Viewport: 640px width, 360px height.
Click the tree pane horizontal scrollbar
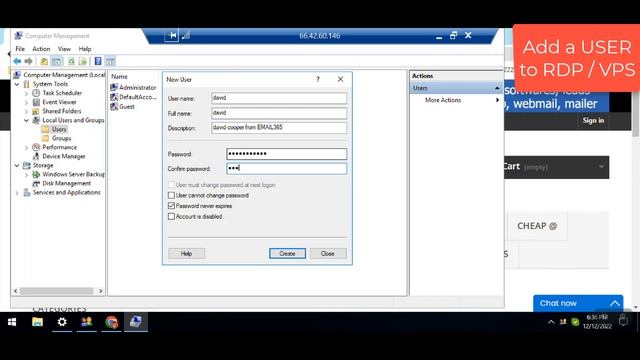click(x=58, y=291)
